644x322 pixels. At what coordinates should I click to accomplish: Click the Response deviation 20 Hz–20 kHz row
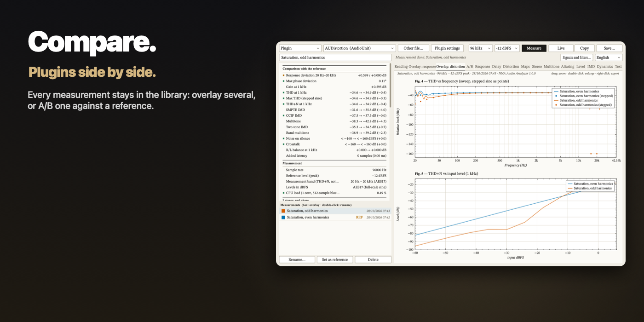point(334,75)
